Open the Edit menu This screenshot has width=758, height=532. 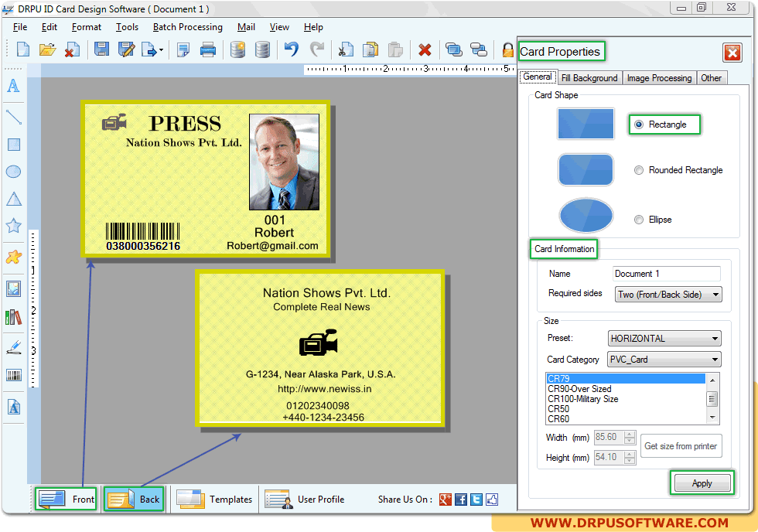click(x=50, y=27)
